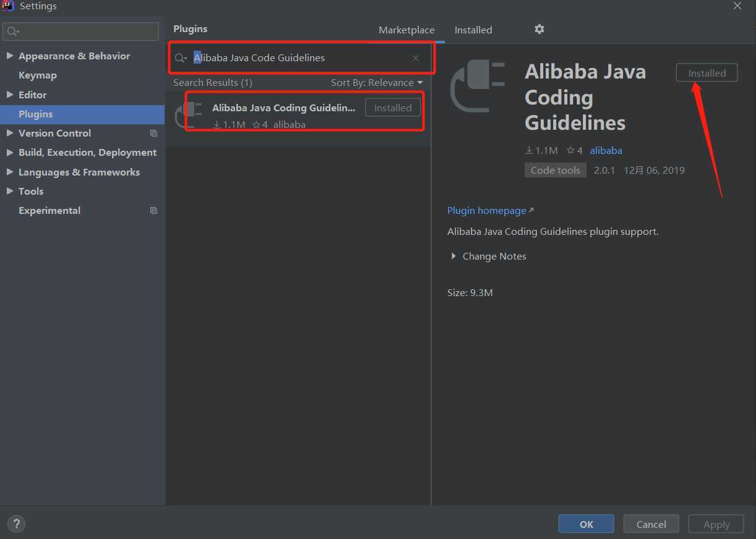Viewport: 756px width, 539px height.
Task: Expand the Version Control node
Action: (10, 133)
